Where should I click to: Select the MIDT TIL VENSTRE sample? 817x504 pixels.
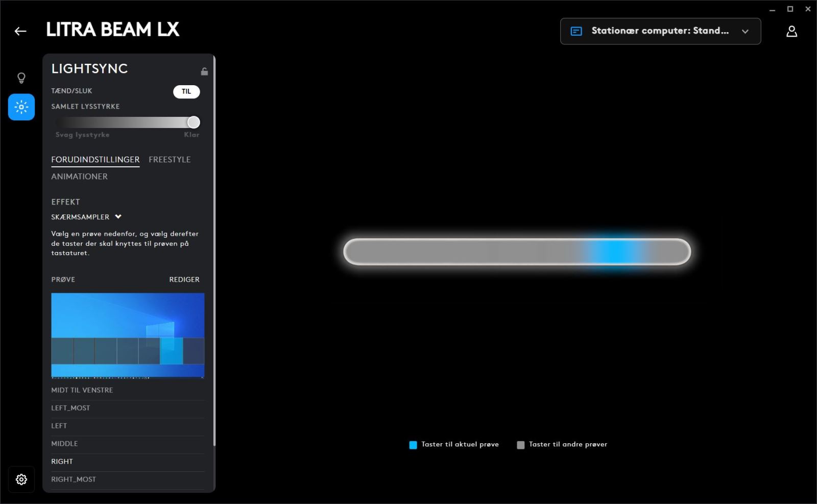pyautogui.click(x=128, y=390)
